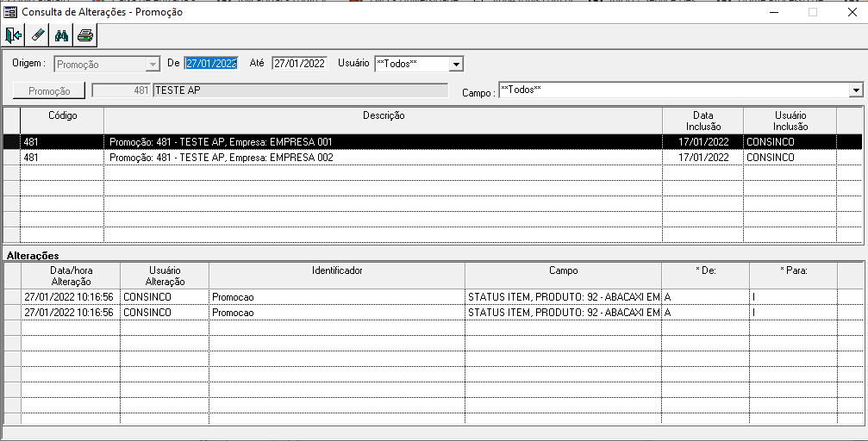Click the Usuário Alteração column header

coord(165,276)
